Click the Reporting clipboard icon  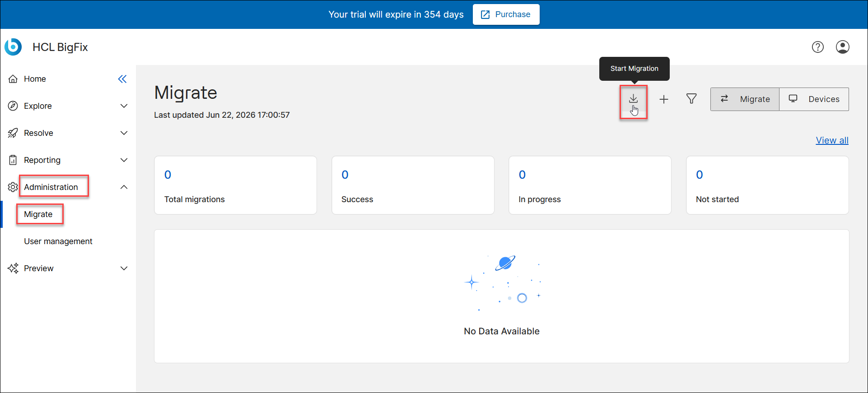pos(13,160)
